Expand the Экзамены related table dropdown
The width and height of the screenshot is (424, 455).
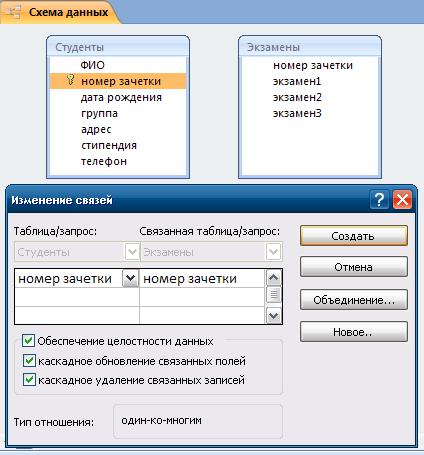[273, 252]
